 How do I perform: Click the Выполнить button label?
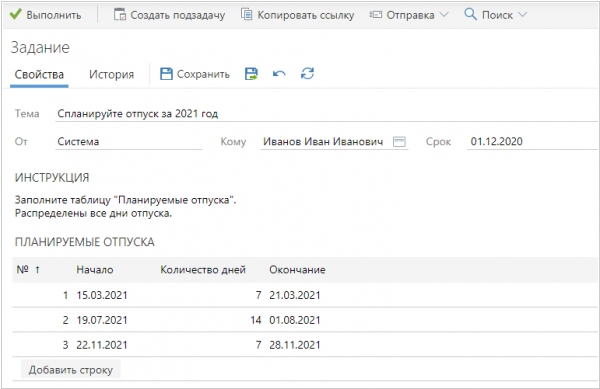click(54, 15)
